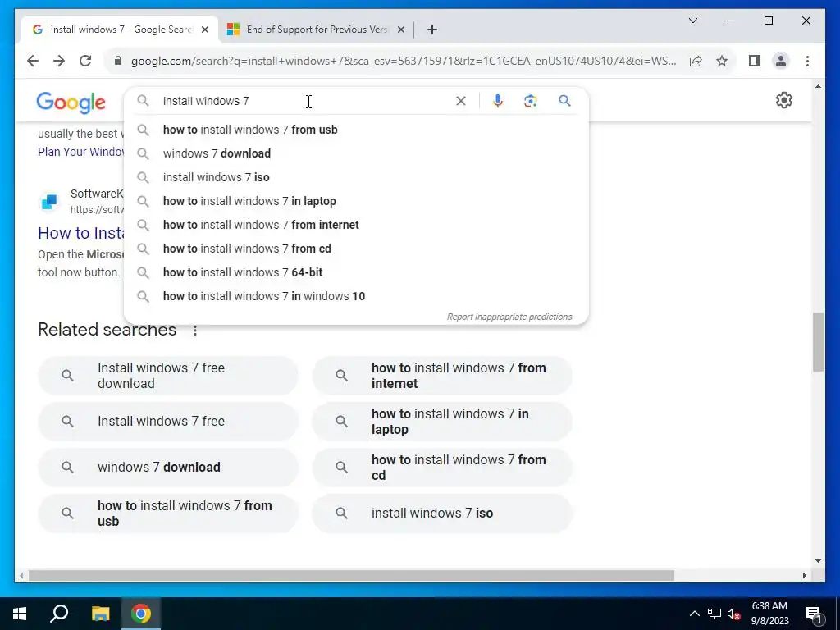
Task: Open related 'install windows 7 from cd'
Action: tap(442, 467)
